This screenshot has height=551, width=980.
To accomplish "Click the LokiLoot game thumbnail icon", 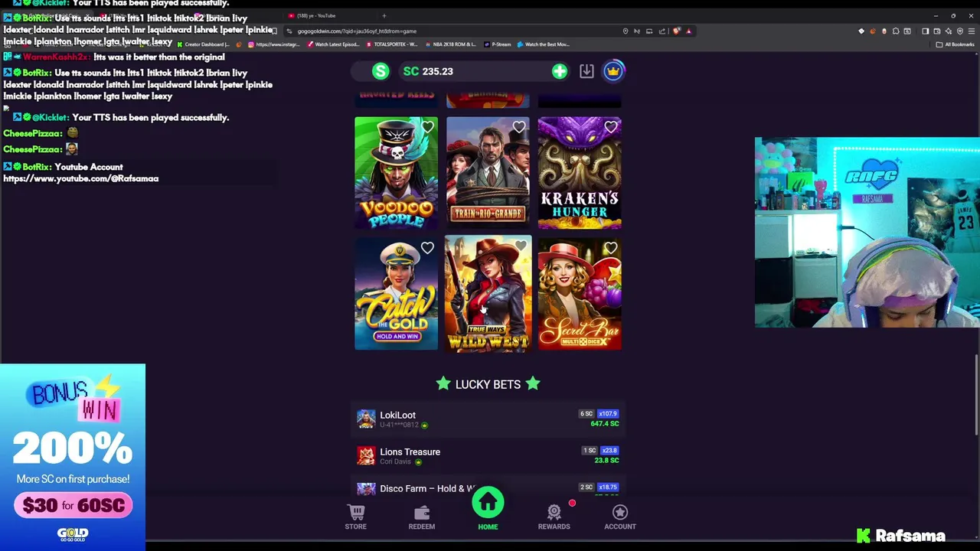I will [x=366, y=419].
